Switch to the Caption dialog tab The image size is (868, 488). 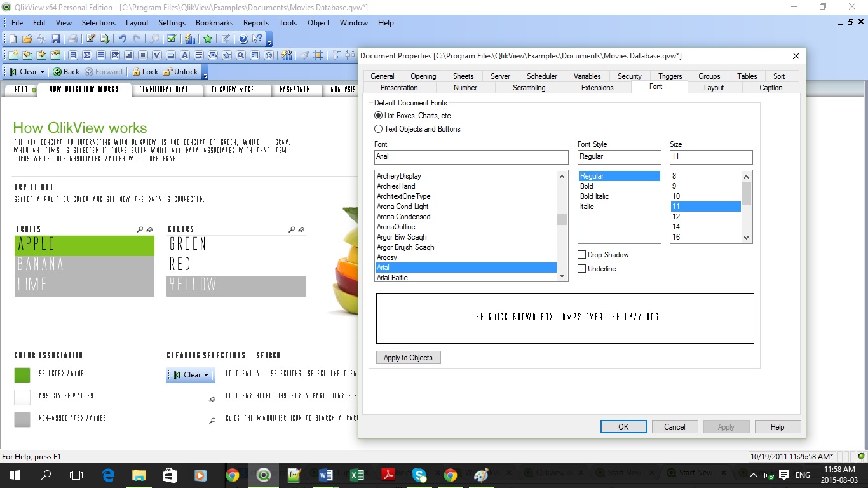point(771,88)
